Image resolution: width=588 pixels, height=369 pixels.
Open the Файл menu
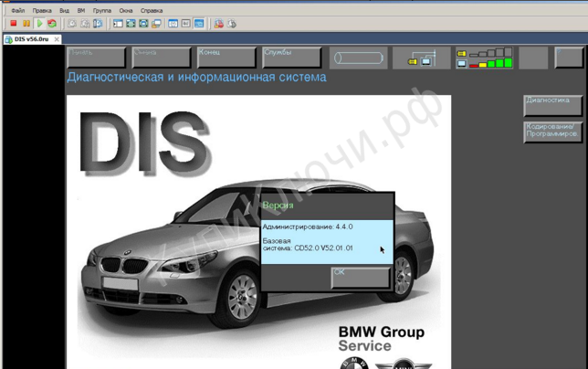[x=17, y=10]
